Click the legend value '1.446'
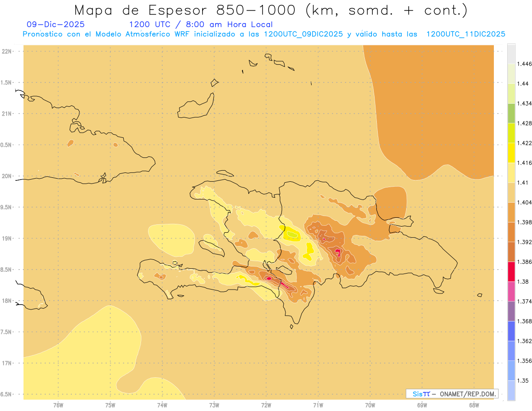This screenshot has width=532, height=411. tap(525, 64)
